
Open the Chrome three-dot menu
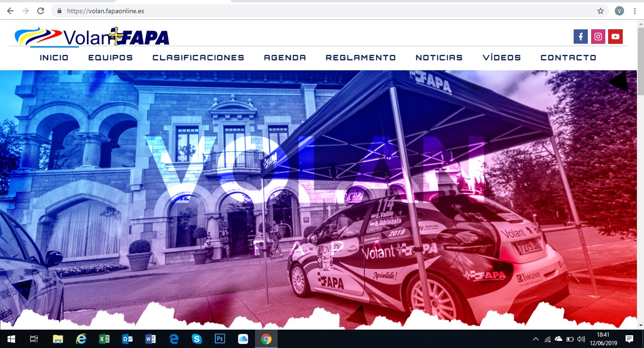[x=635, y=11]
